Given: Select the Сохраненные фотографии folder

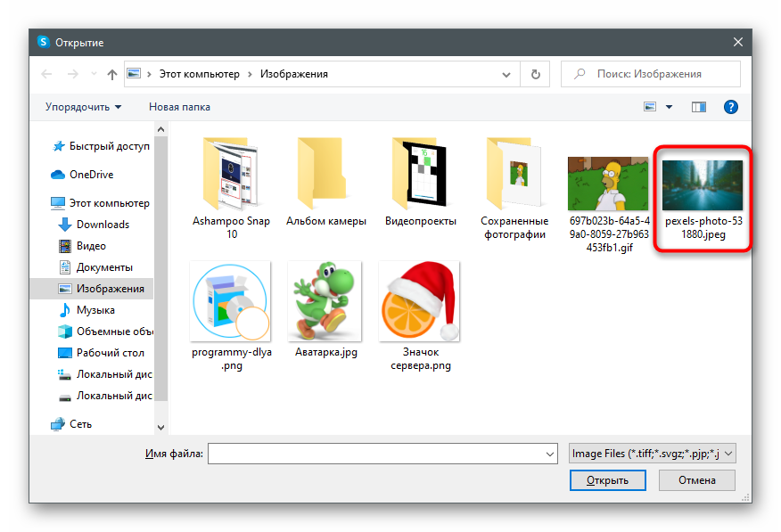Looking at the screenshot, I should click(x=514, y=188).
